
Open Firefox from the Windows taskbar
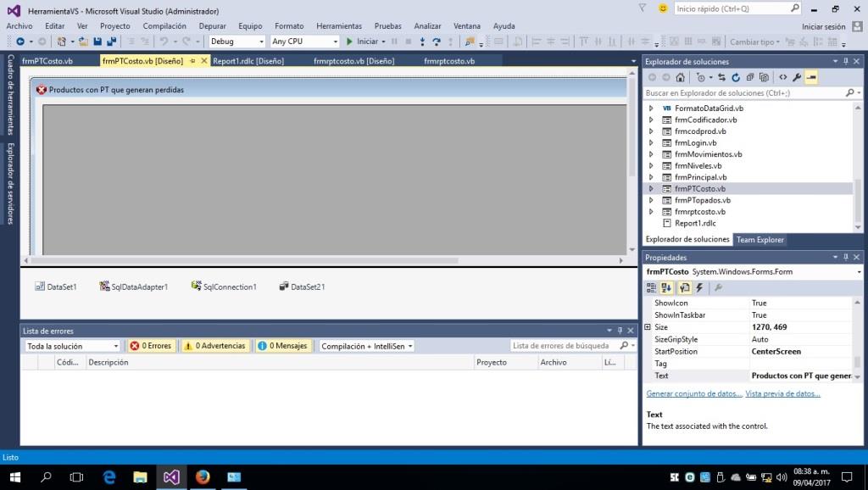pos(203,476)
